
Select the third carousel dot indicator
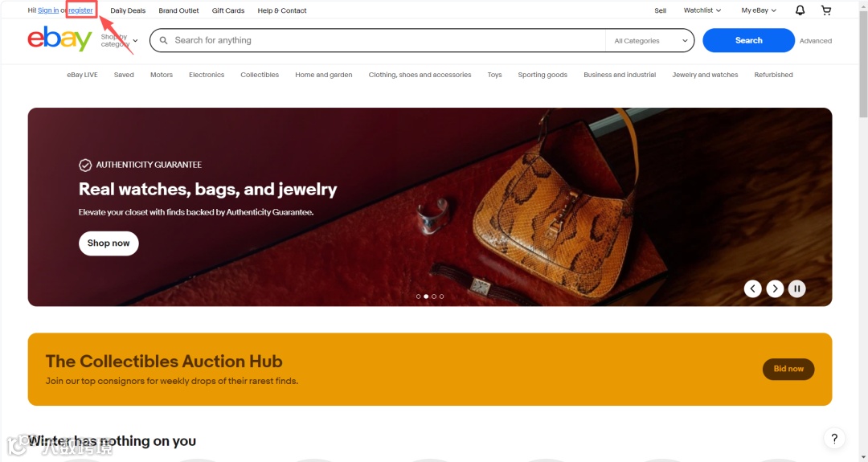point(433,296)
